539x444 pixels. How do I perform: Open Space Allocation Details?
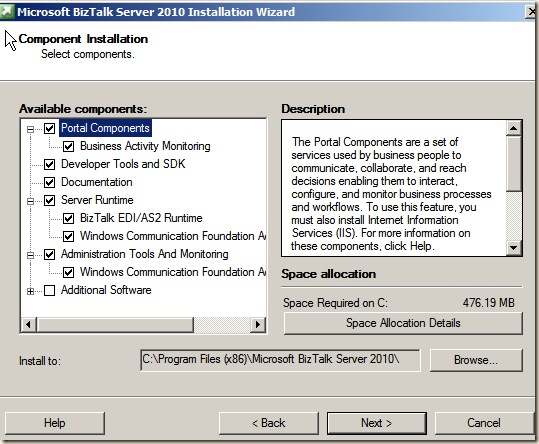[x=403, y=323]
